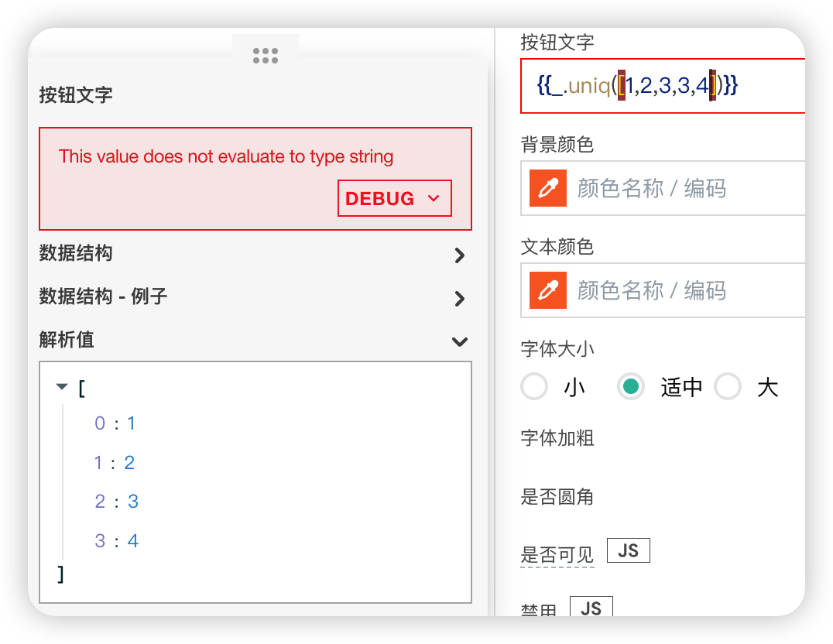Click the 是否可见 property label
833x644 pixels.
click(557, 554)
